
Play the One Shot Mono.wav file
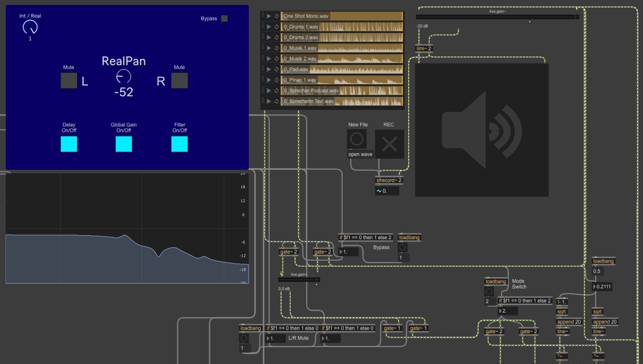pyautogui.click(x=268, y=16)
